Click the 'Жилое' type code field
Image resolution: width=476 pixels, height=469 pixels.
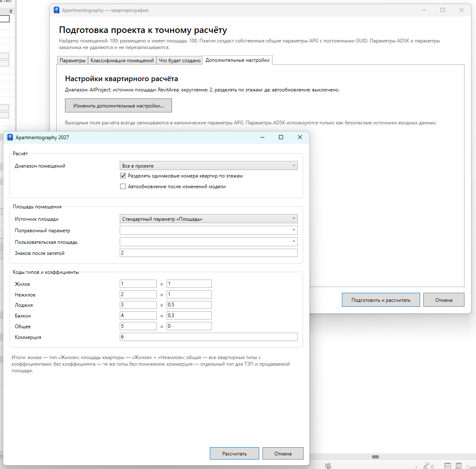click(x=138, y=284)
